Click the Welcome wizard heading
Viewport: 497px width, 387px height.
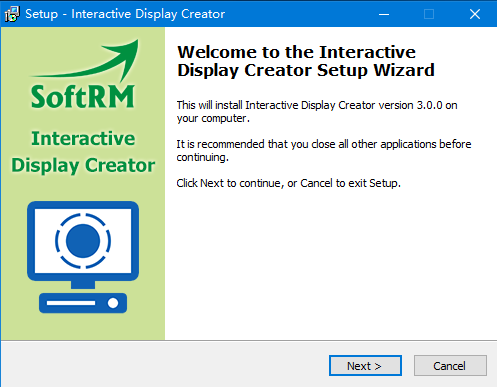(x=306, y=61)
